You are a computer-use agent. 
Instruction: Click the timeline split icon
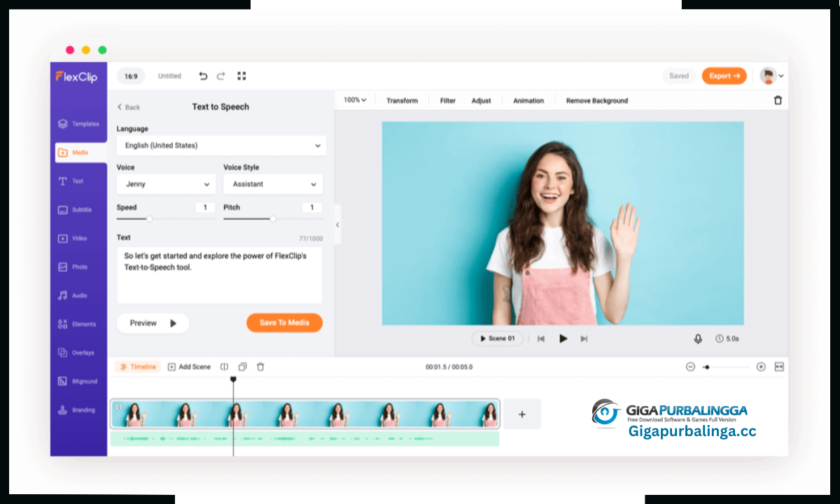(x=225, y=367)
